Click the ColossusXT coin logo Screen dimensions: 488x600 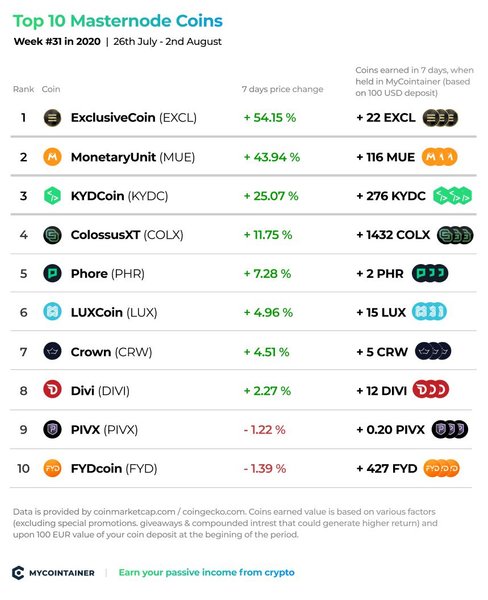pyautogui.click(x=52, y=235)
